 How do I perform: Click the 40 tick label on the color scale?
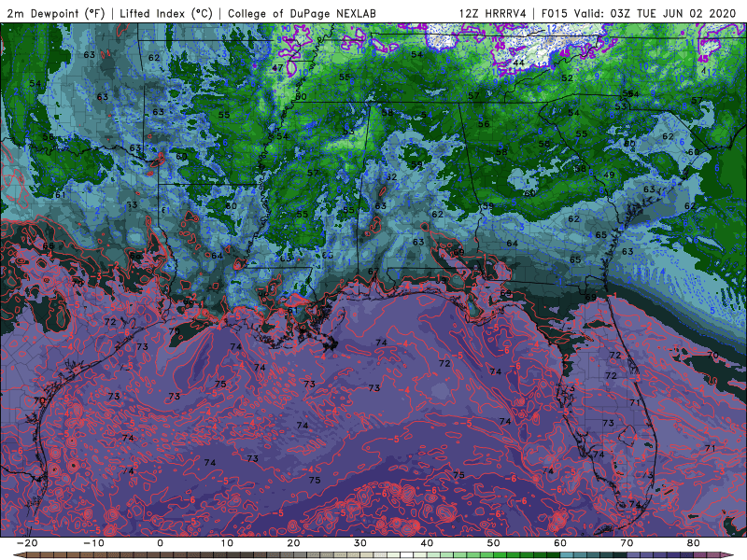click(427, 543)
